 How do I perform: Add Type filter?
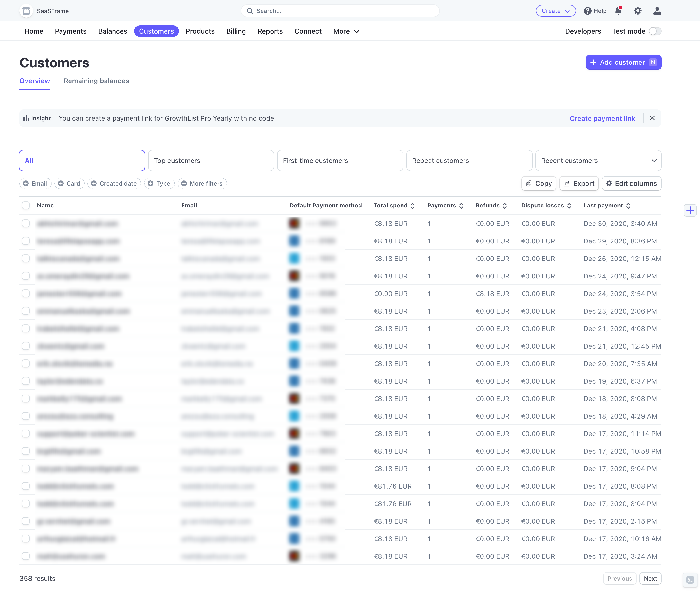pos(159,184)
